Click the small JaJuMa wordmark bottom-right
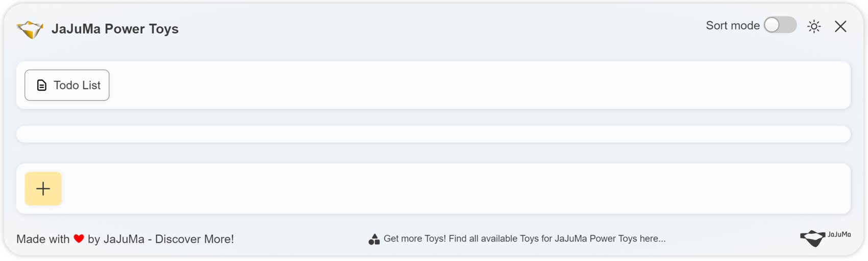Image resolution: width=868 pixels, height=261 pixels. 839,234
